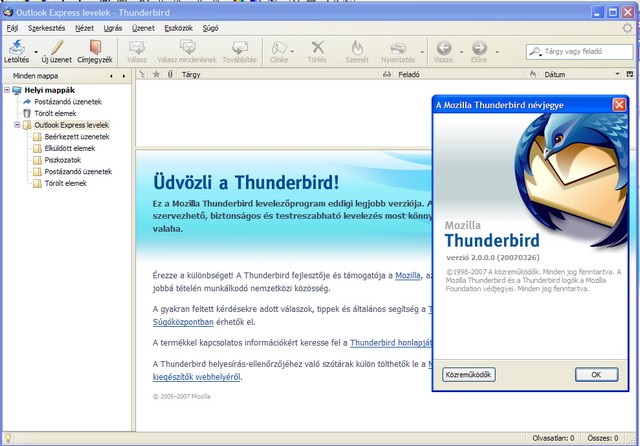Open the Fájl menu
Viewport: 640px width, 446px height.
(12, 28)
